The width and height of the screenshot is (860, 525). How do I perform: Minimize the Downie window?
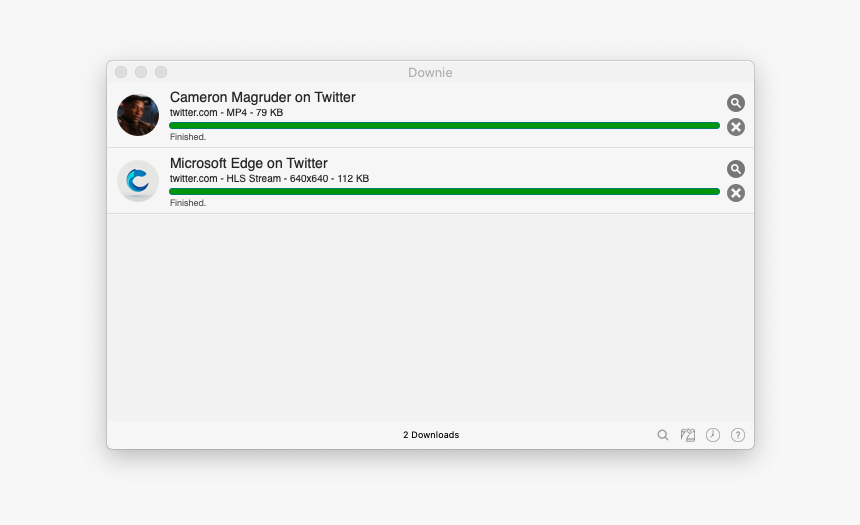(141, 72)
